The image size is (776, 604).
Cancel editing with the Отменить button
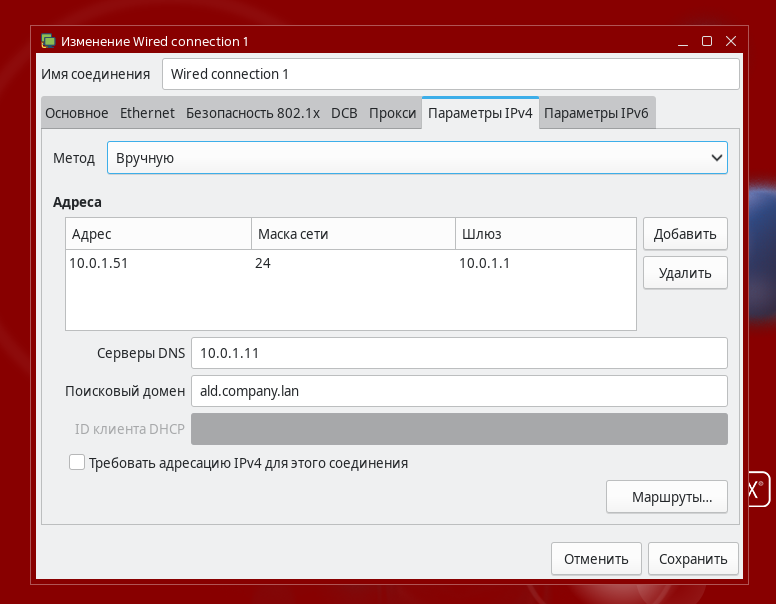click(x=596, y=559)
